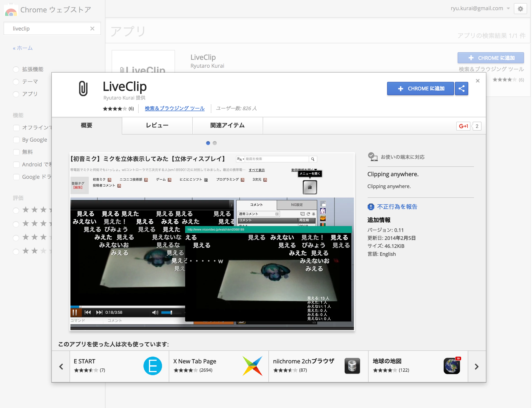Click the device compatibility icon

[373, 157]
